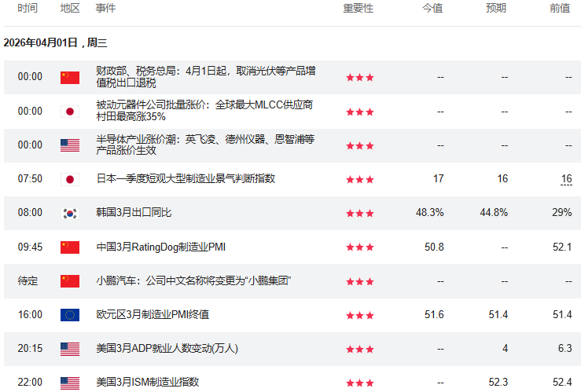581x392 pixels.
Task: Click the time 22:00
Action: click(x=30, y=382)
